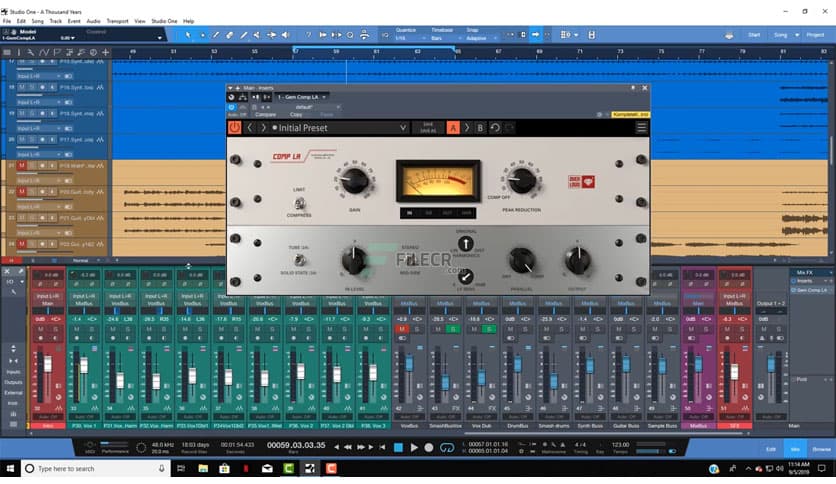Click the Start page button
The image size is (836, 484).
click(x=754, y=35)
